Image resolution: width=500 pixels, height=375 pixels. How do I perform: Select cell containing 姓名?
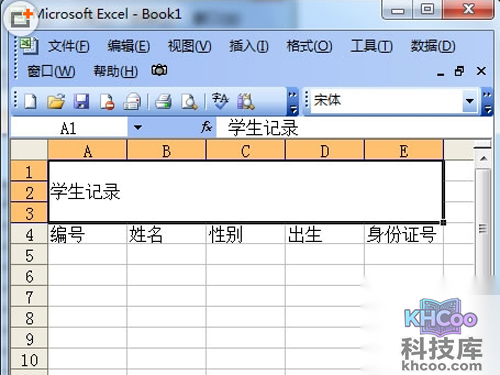click(166, 234)
